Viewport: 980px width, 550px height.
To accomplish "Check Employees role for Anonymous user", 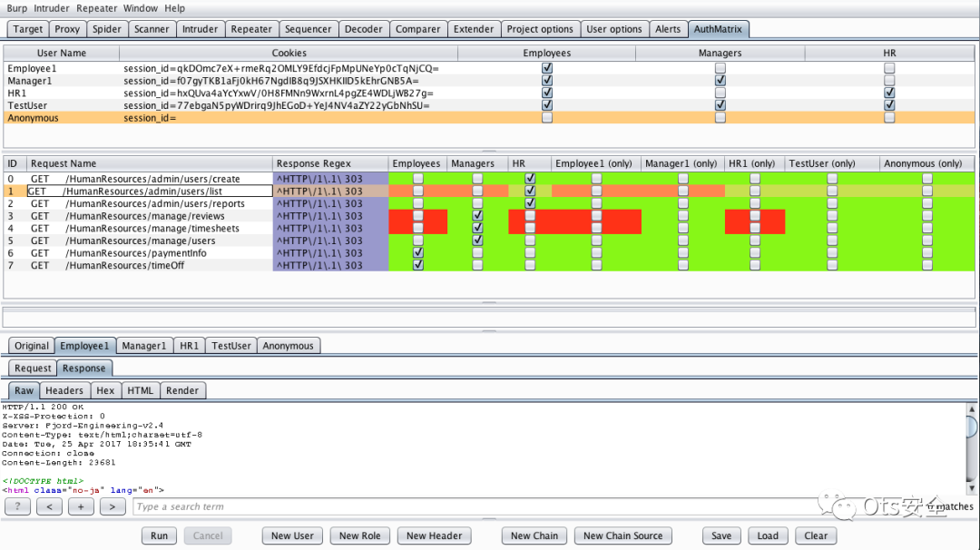I will click(547, 117).
